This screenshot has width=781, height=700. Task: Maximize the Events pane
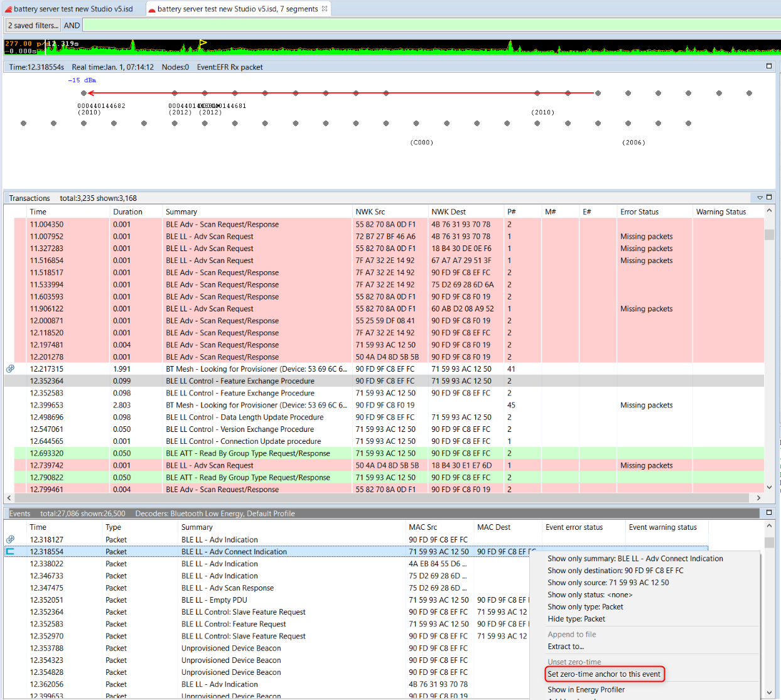769,512
